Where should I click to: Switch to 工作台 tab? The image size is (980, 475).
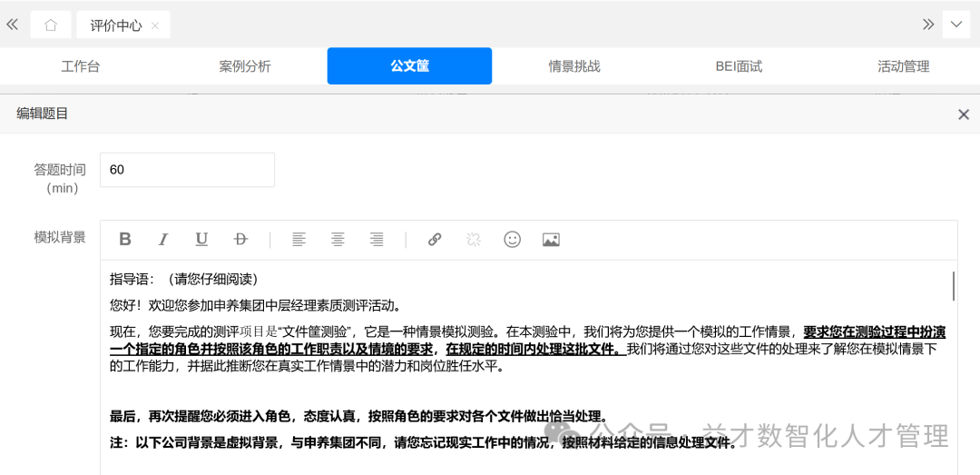pos(81,66)
